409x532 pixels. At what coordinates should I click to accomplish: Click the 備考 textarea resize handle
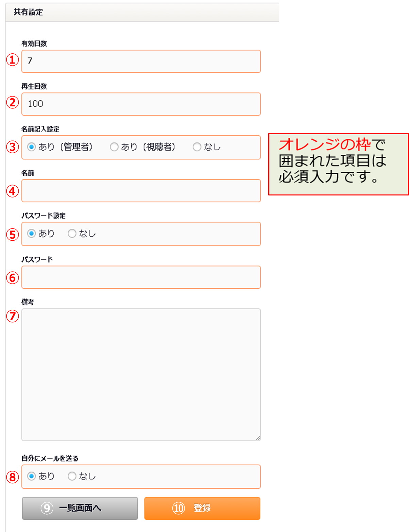coord(258,438)
